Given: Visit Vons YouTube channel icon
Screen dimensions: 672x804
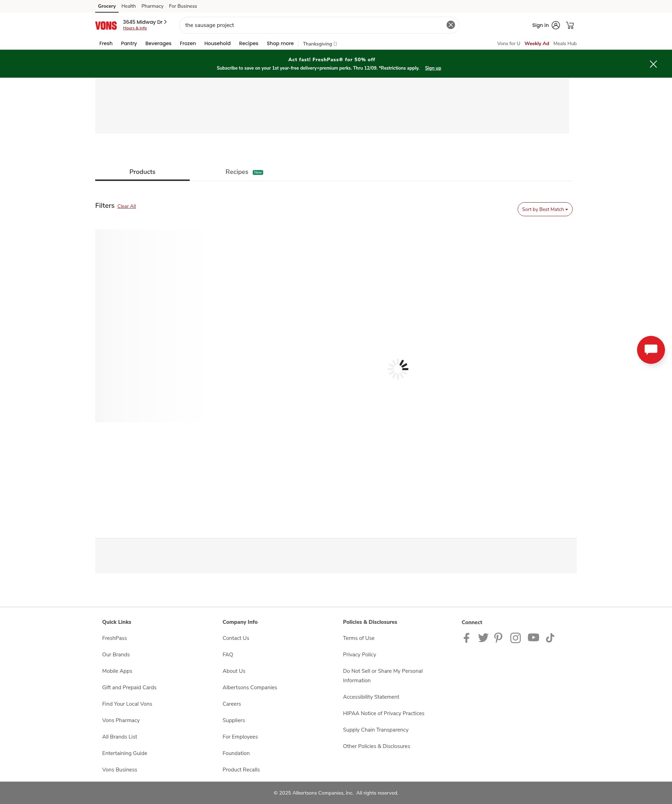Looking at the screenshot, I should [x=533, y=637].
